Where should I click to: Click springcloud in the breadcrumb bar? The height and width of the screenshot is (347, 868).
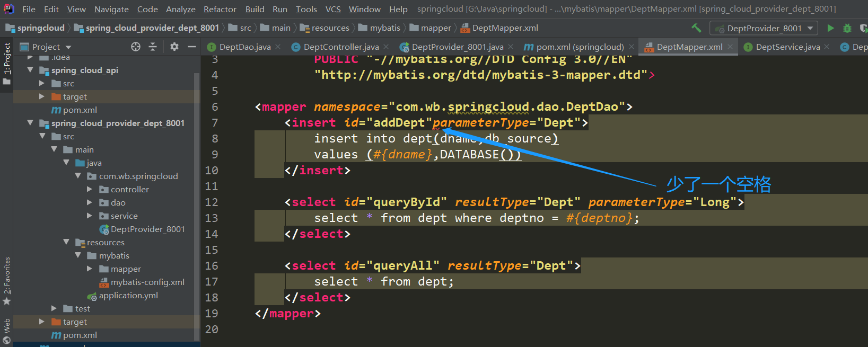[x=35, y=28]
